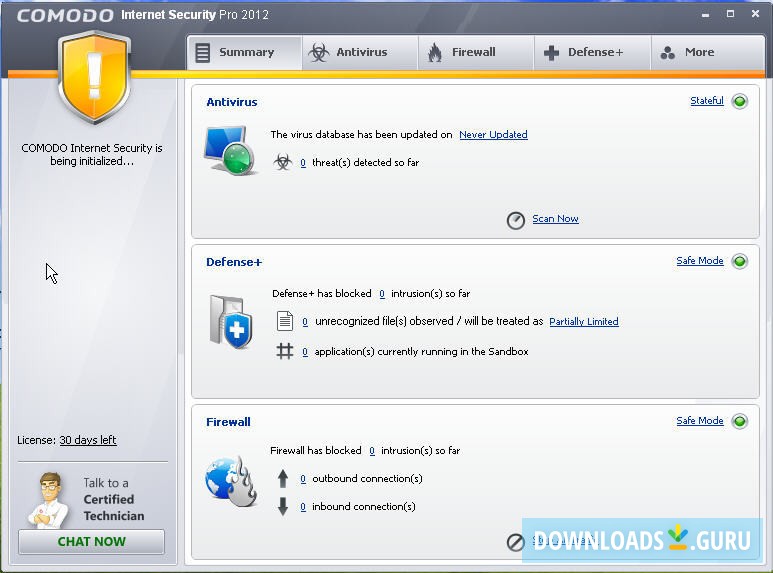
Task: Click the inbound connections down arrow icon
Action: tap(282, 506)
